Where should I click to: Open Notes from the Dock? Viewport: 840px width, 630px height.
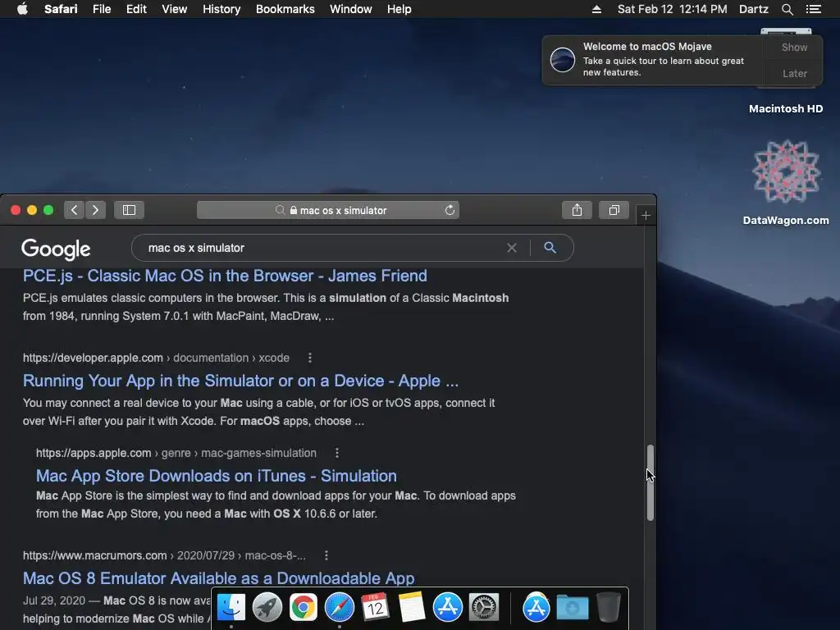coord(412,608)
